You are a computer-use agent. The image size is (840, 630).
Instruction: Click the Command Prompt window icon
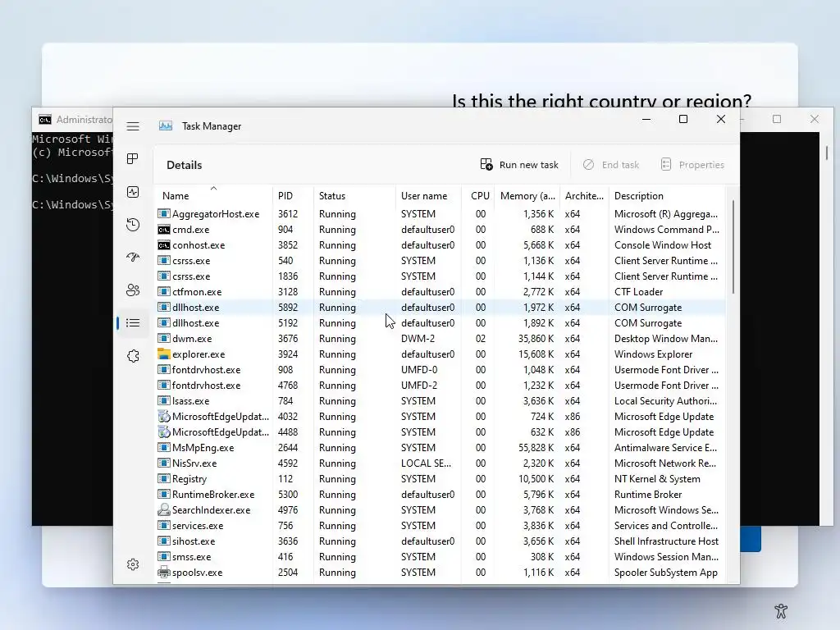45,119
